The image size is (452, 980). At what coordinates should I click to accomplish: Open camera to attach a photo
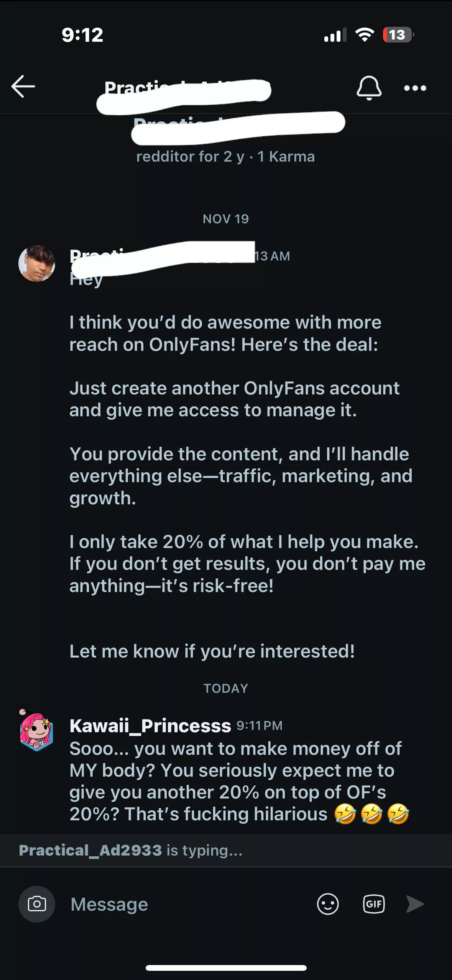(x=37, y=904)
